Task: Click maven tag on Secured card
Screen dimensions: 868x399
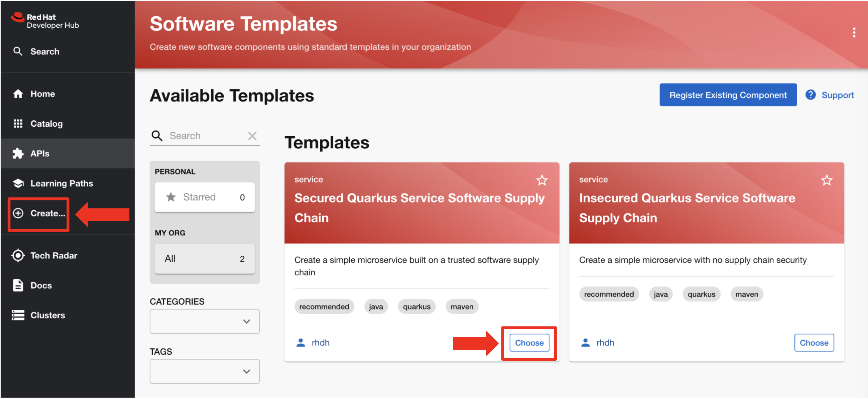Action: pyautogui.click(x=462, y=307)
